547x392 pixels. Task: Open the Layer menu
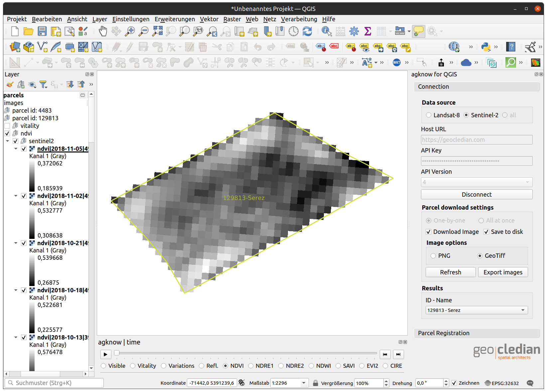coord(99,19)
